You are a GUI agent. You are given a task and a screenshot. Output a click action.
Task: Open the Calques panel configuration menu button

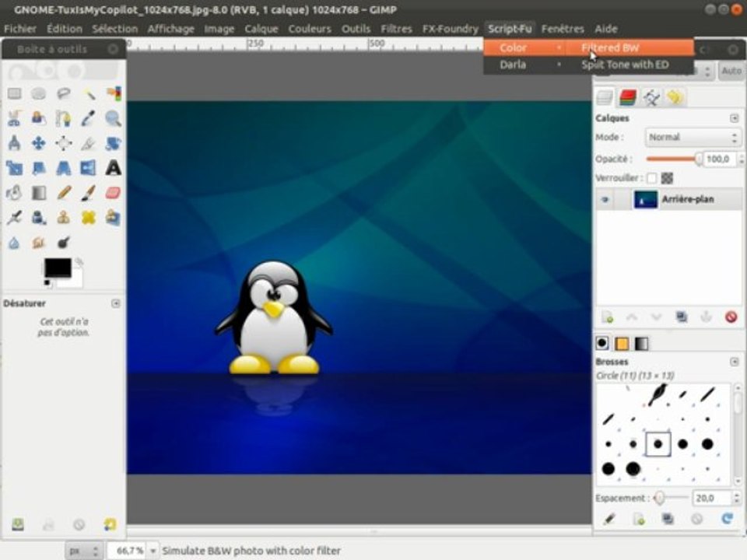click(x=734, y=118)
